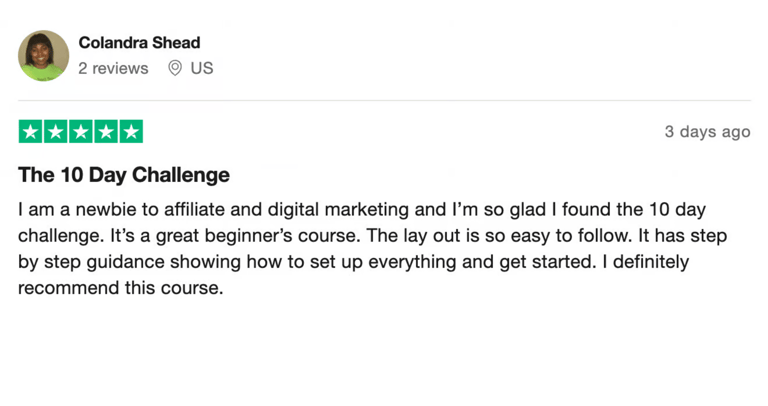
Task: Click the location pin icon
Action: (x=175, y=68)
